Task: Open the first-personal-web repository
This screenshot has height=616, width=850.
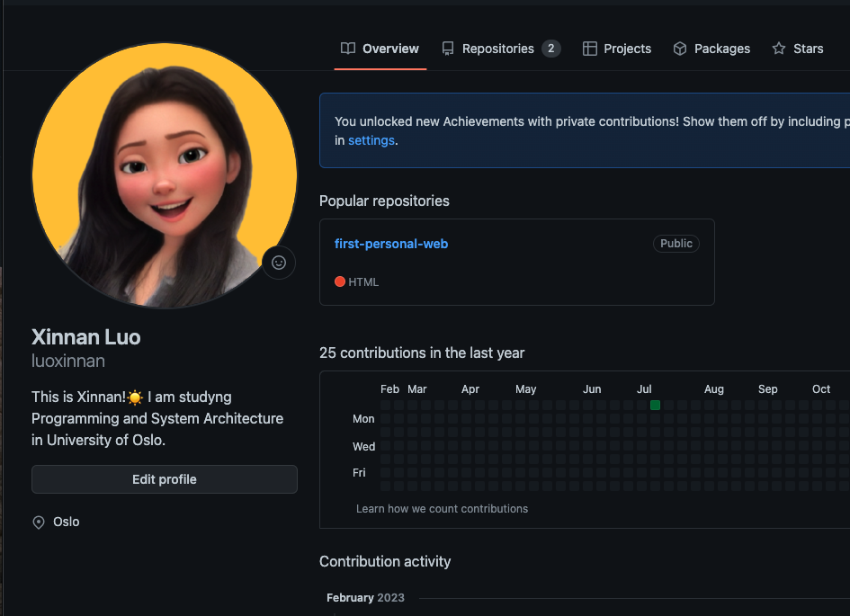Action: (x=391, y=244)
